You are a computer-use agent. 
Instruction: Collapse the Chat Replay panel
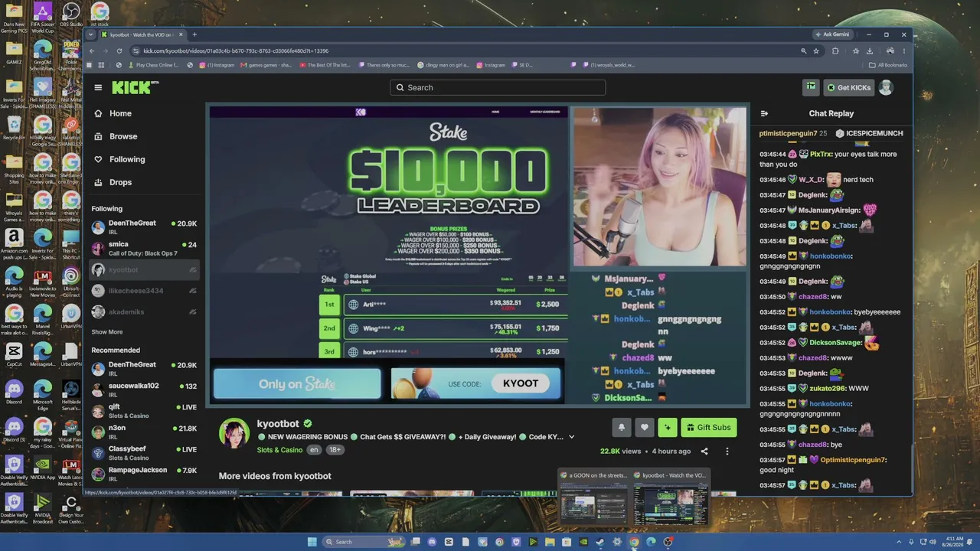point(764,113)
